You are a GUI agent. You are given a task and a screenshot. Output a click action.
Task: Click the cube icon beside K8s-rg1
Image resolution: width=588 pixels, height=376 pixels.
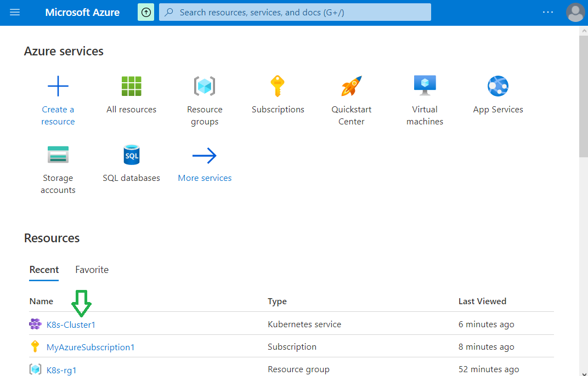[x=35, y=369]
